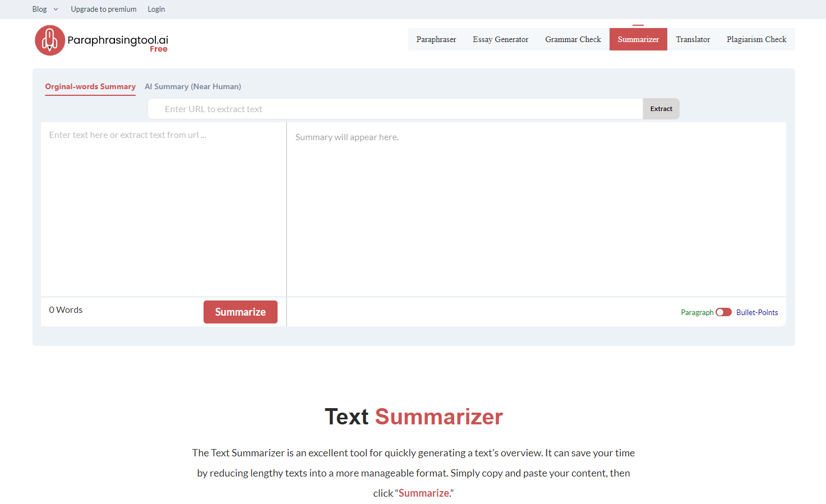The height and width of the screenshot is (504, 826).
Task: Click Upgrade to premium link
Action: (104, 10)
